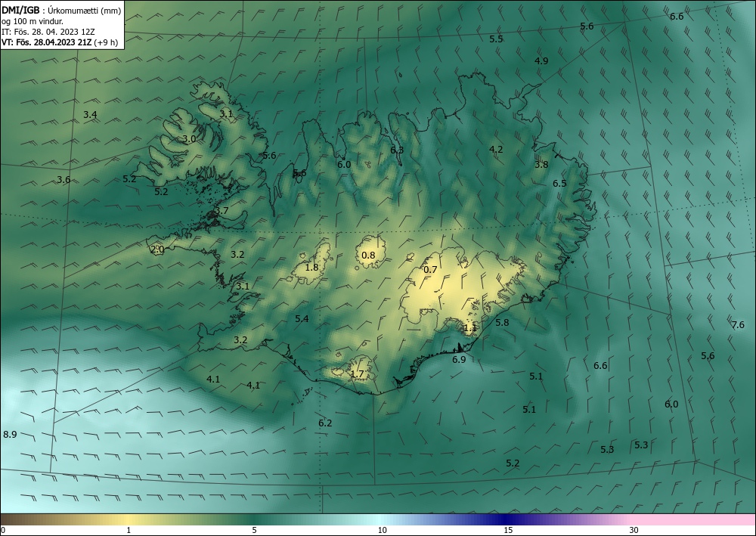Click the '0' label on the colour scale
The image size is (756, 536).
3,531
